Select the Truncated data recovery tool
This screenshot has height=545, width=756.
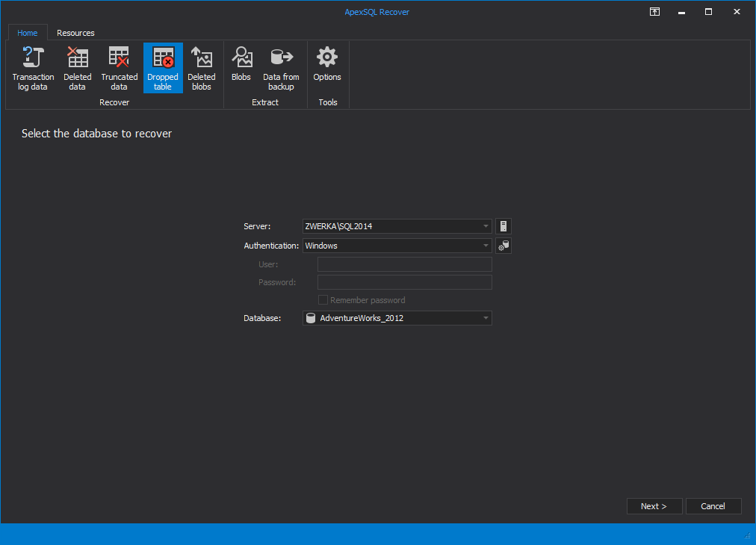point(119,67)
